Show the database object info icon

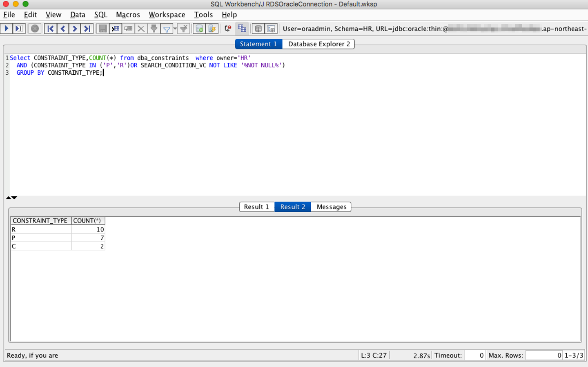click(x=271, y=29)
